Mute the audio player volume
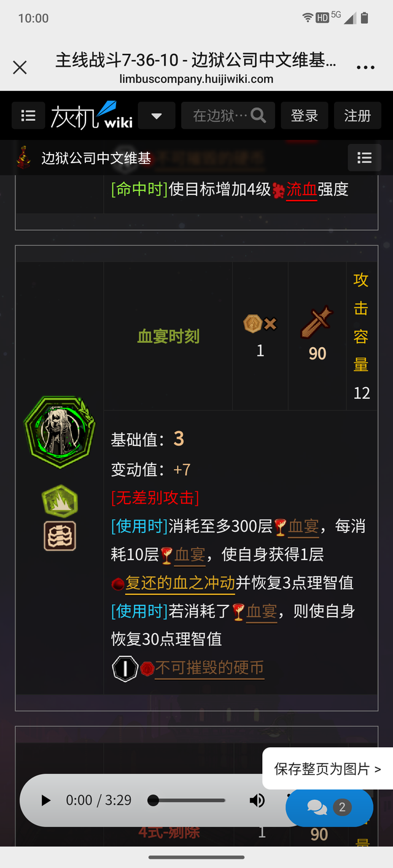393x868 pixels. (x=257, y=801)
